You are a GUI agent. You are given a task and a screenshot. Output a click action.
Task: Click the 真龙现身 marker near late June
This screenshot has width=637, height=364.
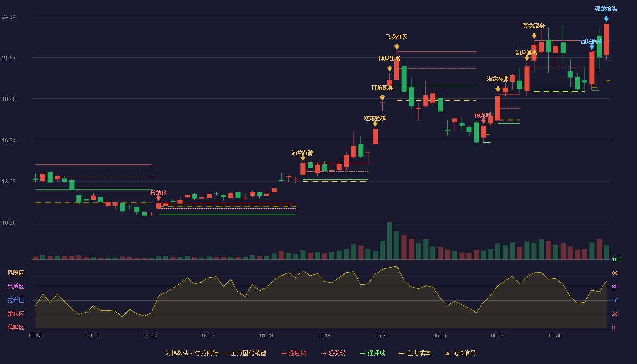tap(534, 35)
